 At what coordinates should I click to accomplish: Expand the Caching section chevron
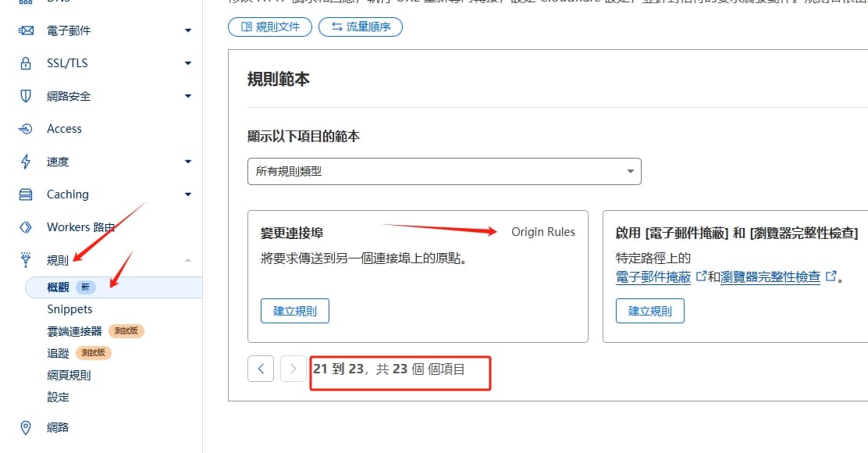(187, 194)
